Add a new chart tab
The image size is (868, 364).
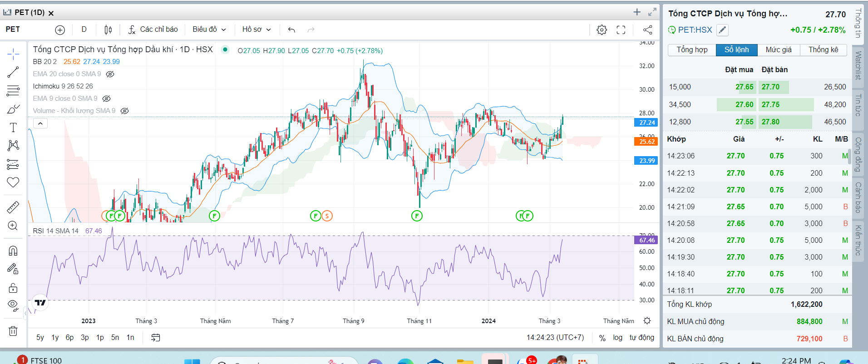637,12
